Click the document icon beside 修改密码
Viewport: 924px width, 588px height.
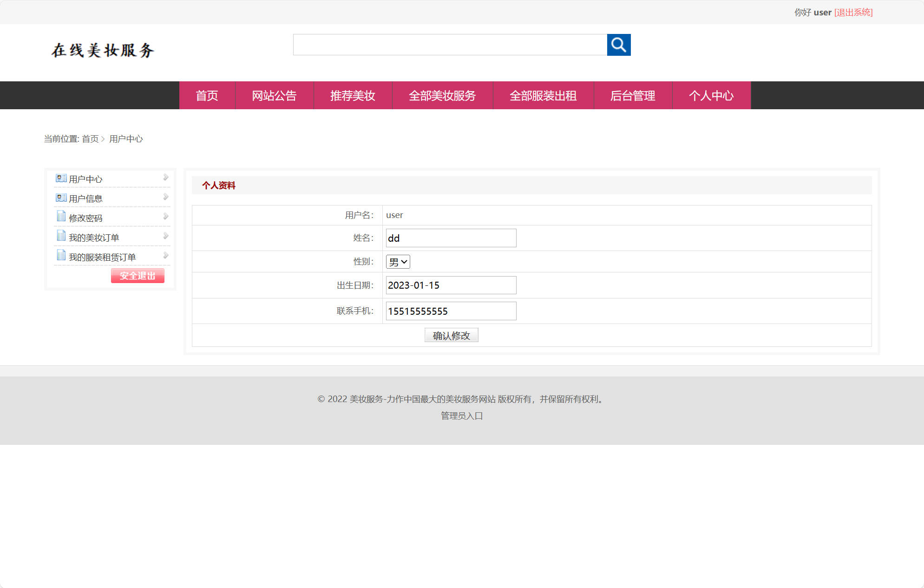click(x=61, y=217)
